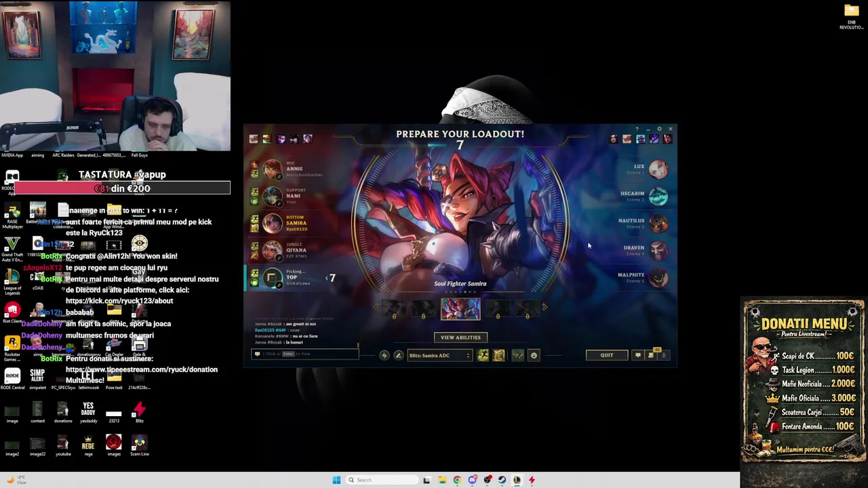Click the VIEW ABILITIES button
This screenshot has width=868, height=488.
coord(460,337)
